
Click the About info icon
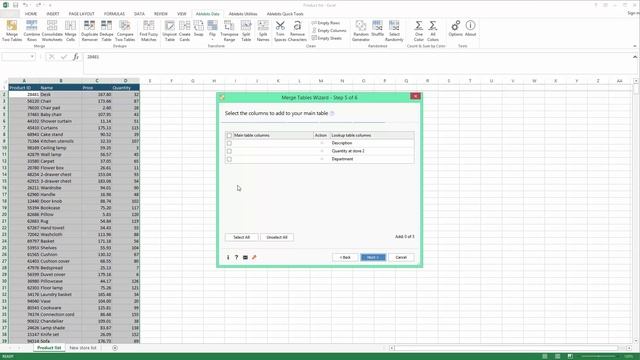pos(470,29)
